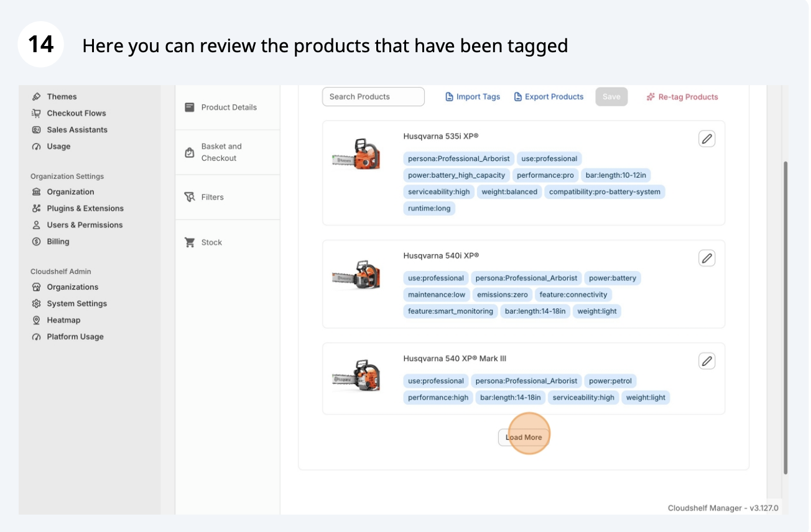
Task: Click the Husqvarna 540 XP Mark III thumbnail
Action: [356, 375]
